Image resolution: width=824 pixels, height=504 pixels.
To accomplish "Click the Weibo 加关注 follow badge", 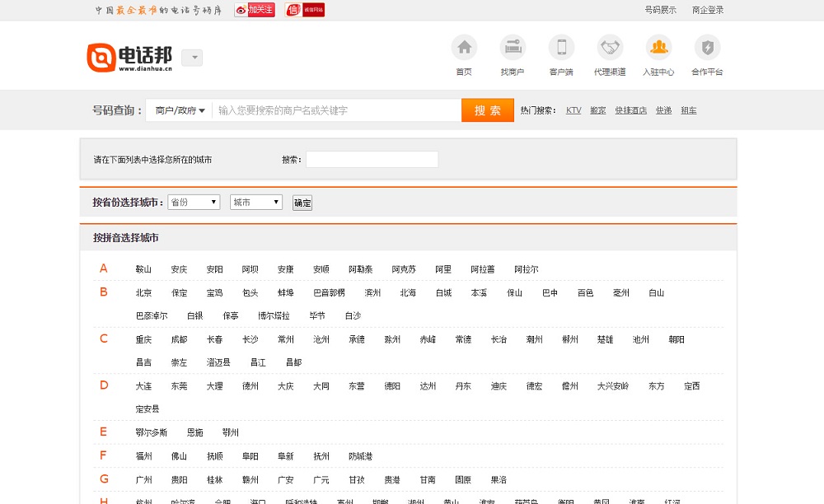I will (x=255, y=10).
